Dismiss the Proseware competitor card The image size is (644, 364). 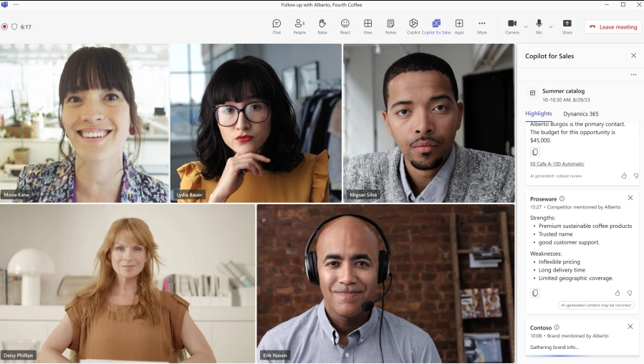[630, 198]
